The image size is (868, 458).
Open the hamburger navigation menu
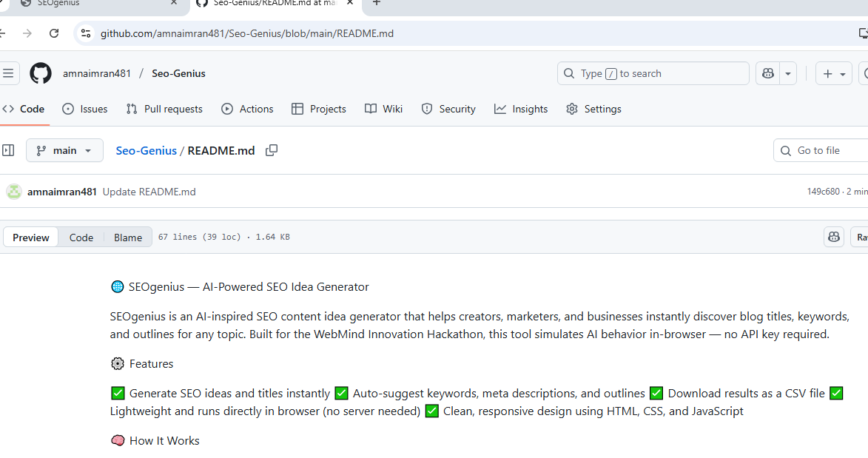pos(8,73)
